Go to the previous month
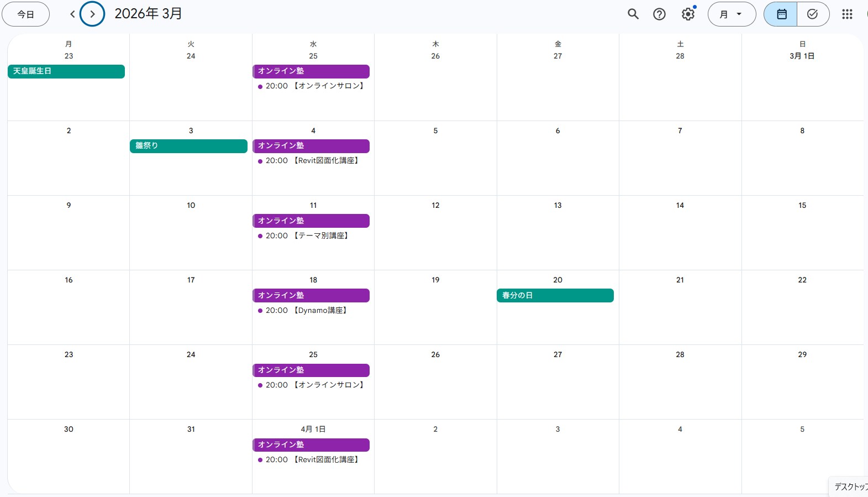 point(72,14)
